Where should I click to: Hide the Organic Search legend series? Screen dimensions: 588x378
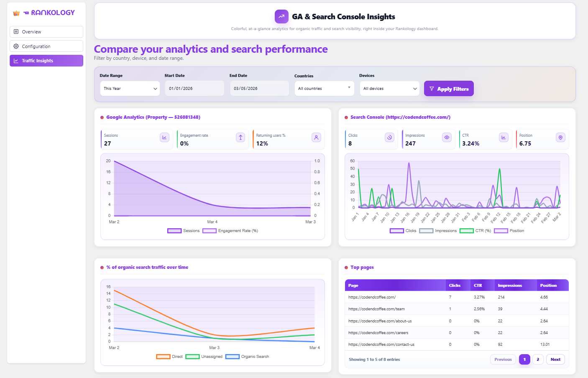coord(247,357)
